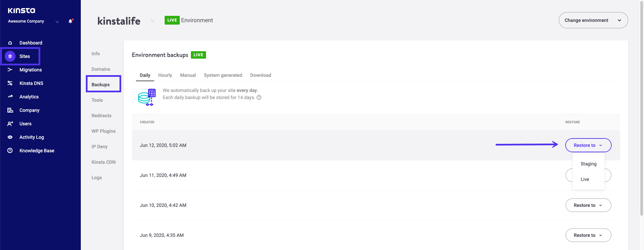Click the LIVE badge beside Environment header
644x250 pixels.
click(x=172, y=20)
